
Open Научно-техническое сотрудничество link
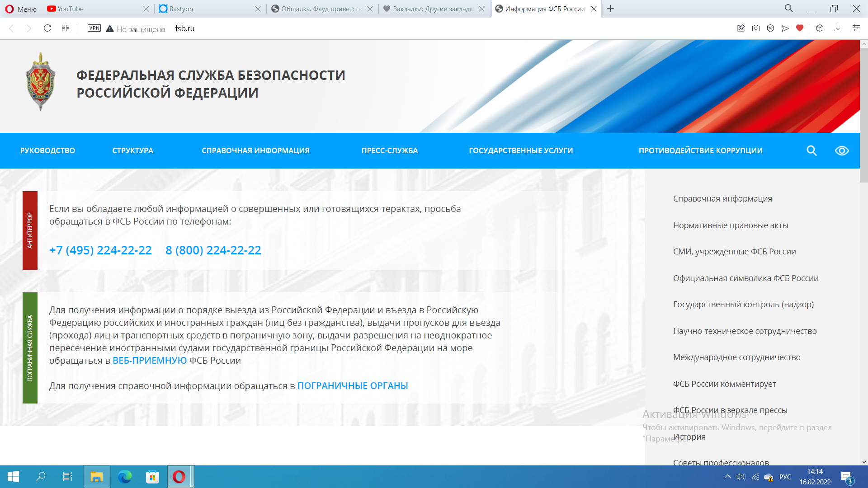745,331
